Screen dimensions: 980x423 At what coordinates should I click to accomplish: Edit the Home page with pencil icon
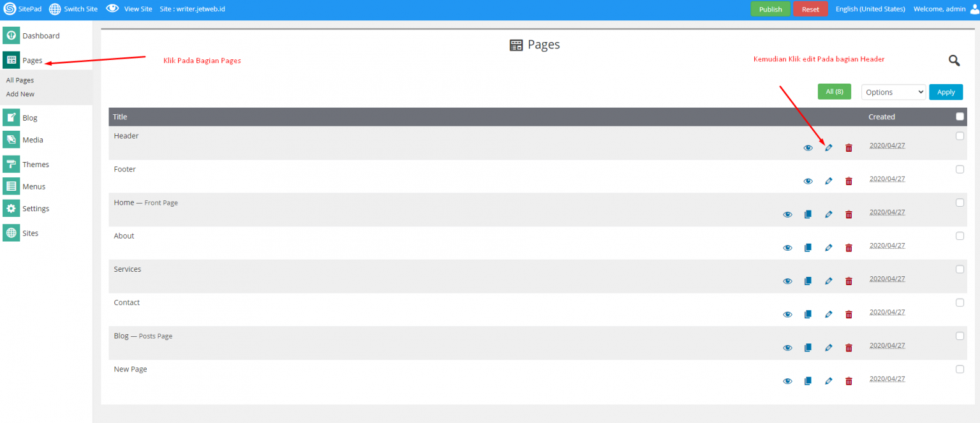pos(829,214)
